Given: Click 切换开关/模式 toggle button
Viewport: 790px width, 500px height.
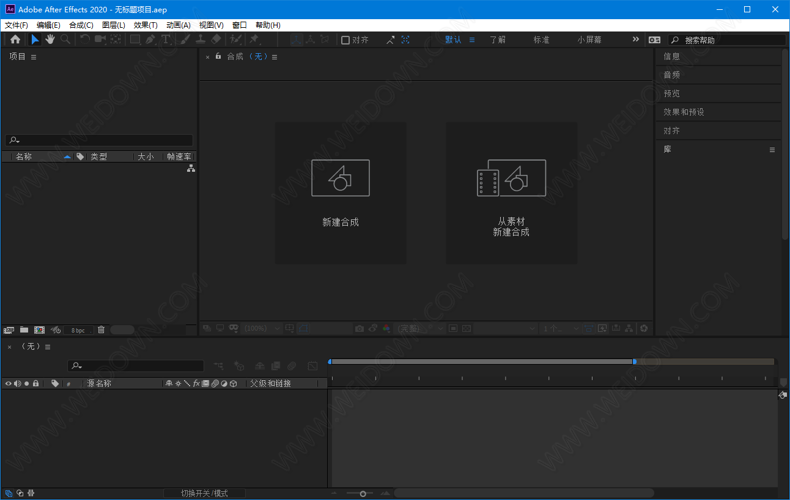Looking at the screenshot, I should pos(204,493).
